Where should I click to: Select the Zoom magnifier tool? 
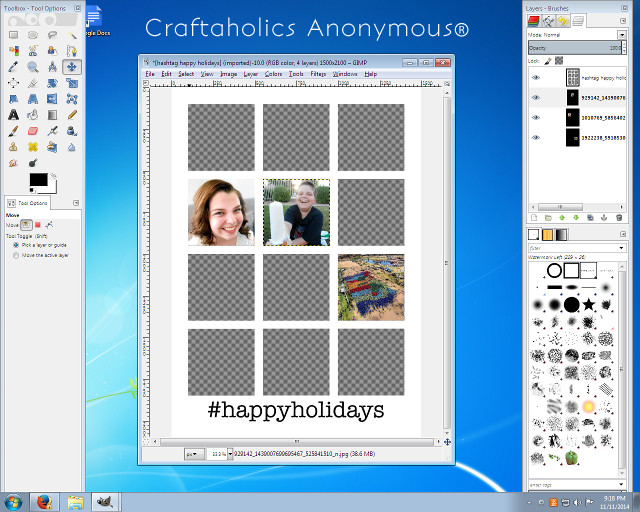[33, 67]
